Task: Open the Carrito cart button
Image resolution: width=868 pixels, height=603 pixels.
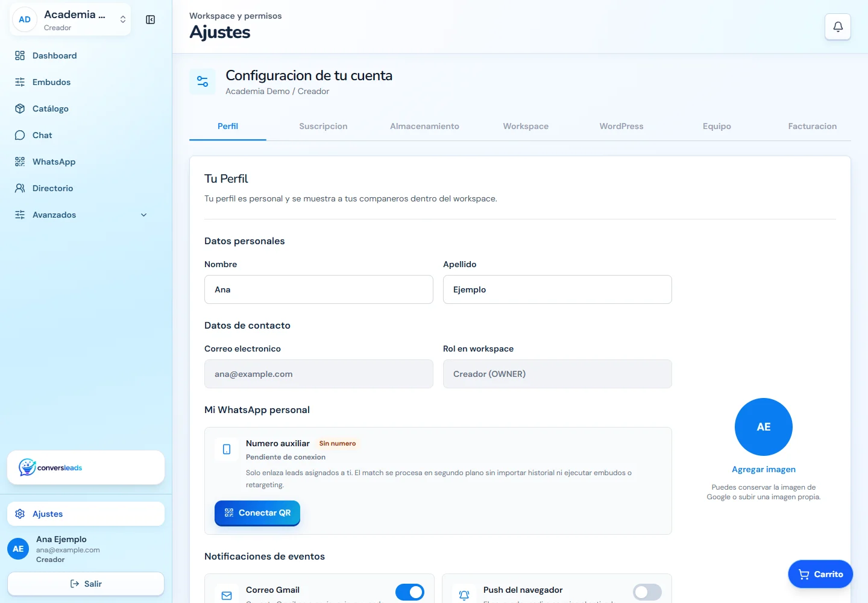Action: [x=820, y=574]
